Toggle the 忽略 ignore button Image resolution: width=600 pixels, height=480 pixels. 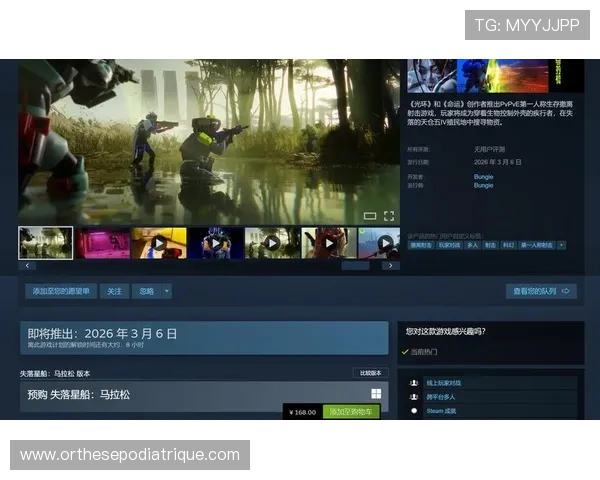(146, 291)
